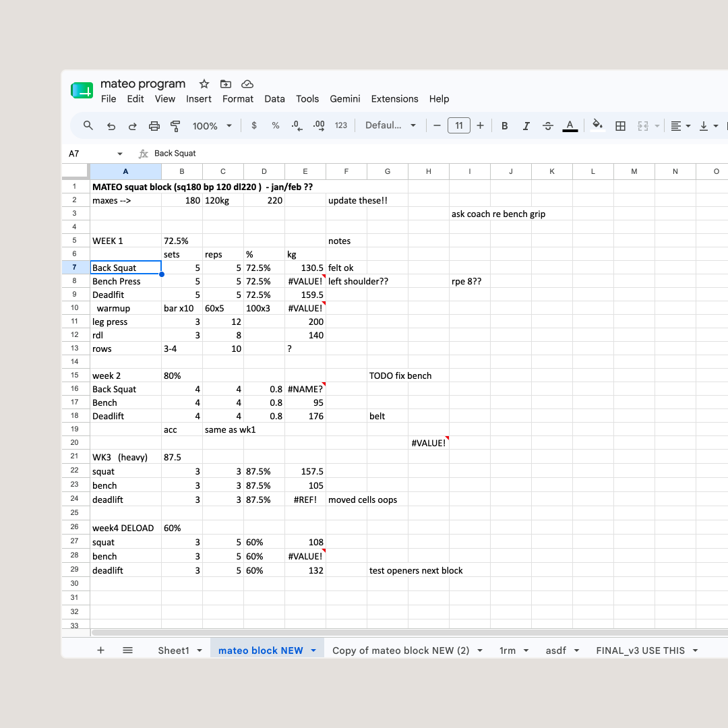
Task: Star the mateo program document
Action: click(x=204, y=84)
